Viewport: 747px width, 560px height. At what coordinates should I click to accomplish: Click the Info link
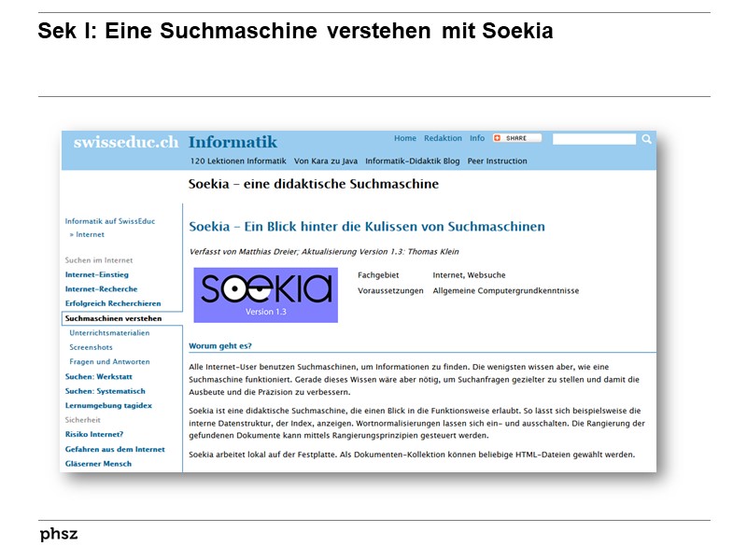pos(475,137)
